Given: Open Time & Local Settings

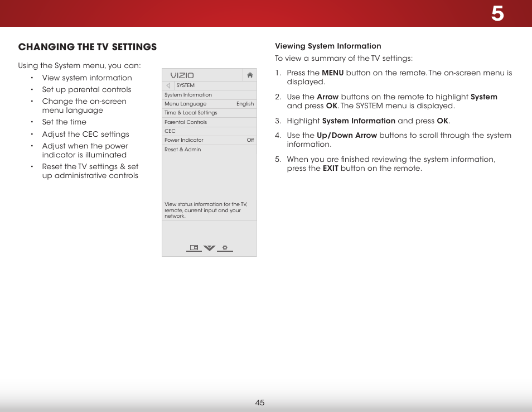Looking at the screenshot, I should 209,113.
